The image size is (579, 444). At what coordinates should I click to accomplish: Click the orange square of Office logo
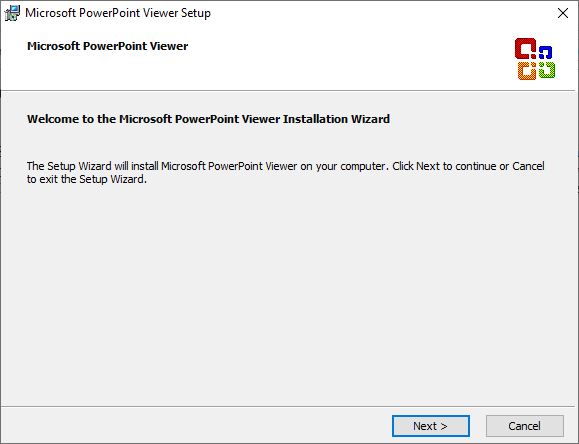527,71
